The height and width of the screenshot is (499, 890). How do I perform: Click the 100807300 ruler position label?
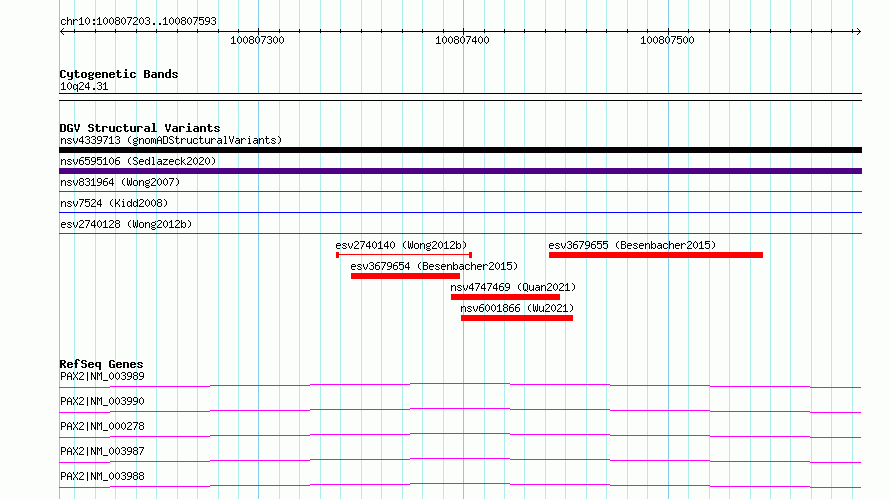pyautogui.click(x=257, y=40)
